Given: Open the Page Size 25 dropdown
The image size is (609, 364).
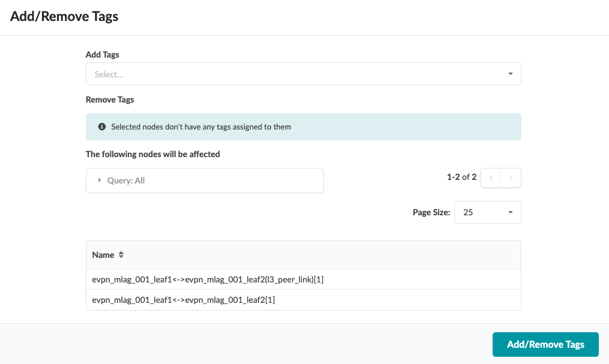Looking at the screenshot, I should point(487,212).
